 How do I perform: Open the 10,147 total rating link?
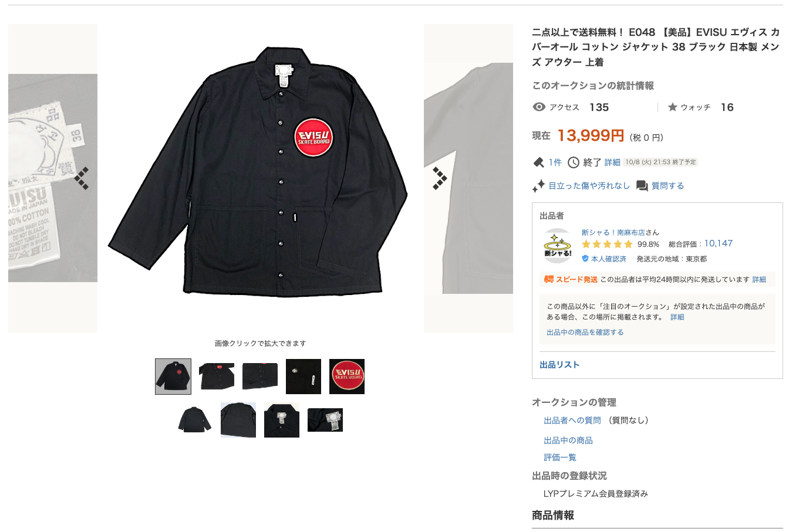[719, 243]
